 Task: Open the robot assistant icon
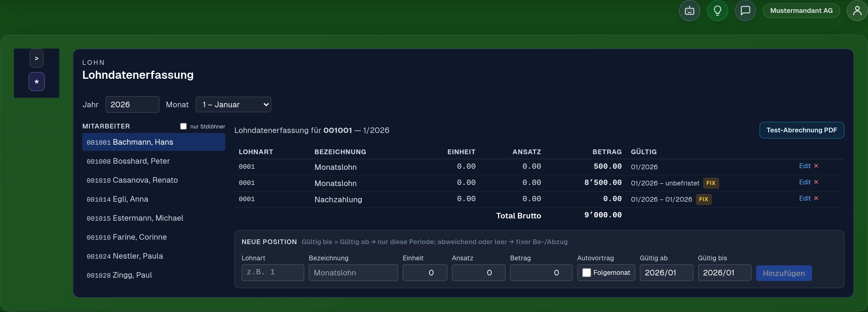pyautogui.click(x=689, y=11)
